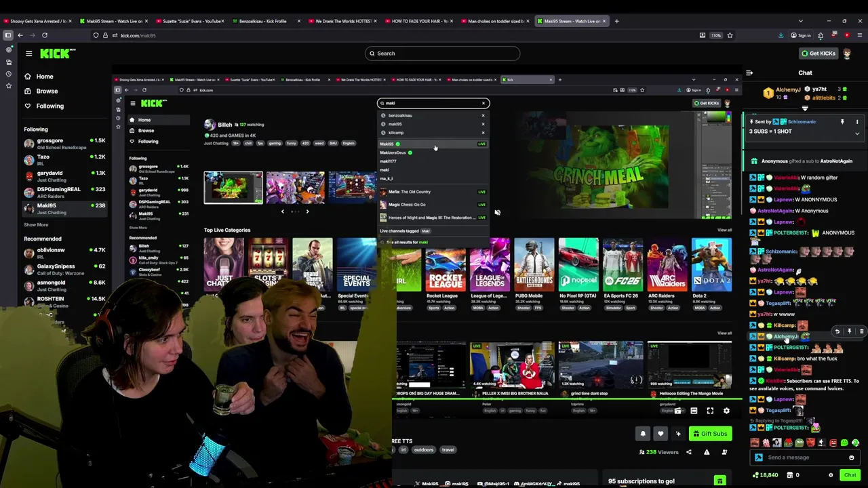Open the stream player settings gear
The width and height of the screenshot is (868, 488).
(x=726, y=411)
